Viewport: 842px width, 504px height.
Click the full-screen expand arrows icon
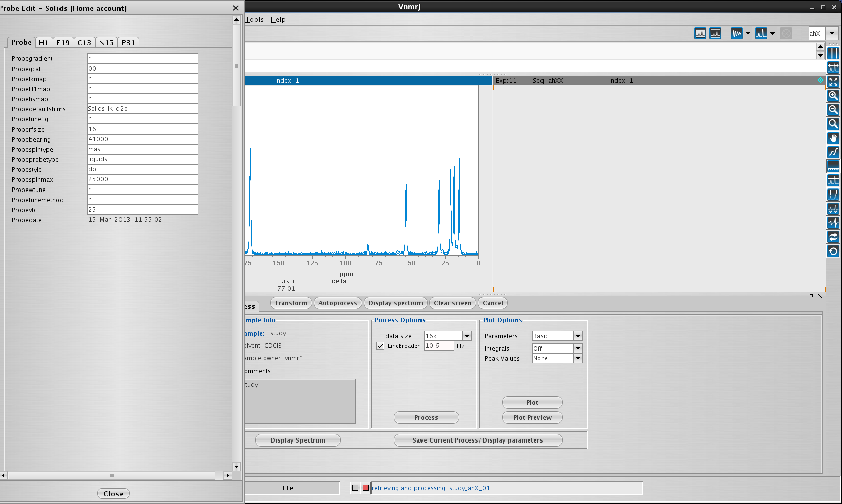(833, 82)
